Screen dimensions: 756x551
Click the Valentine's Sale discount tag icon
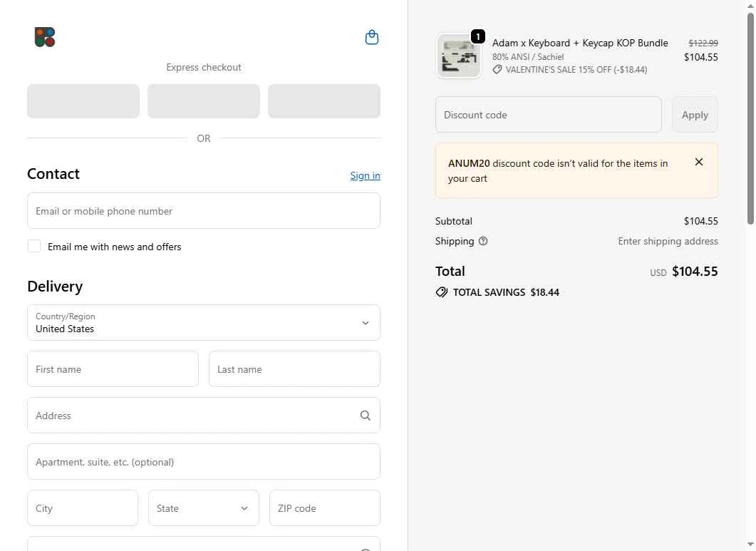coord(497,69)
